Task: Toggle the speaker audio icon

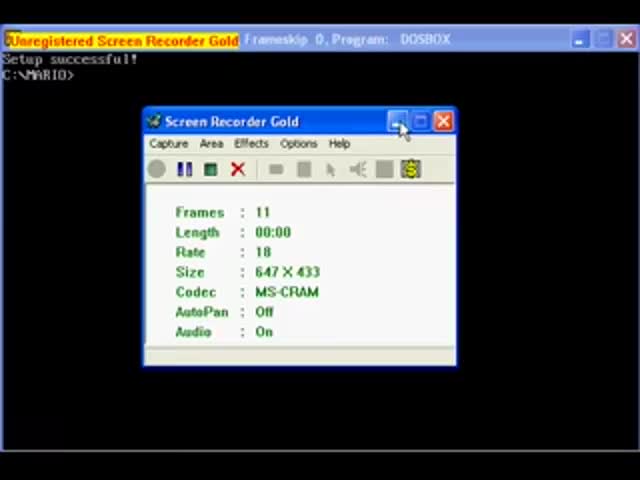Action: pyautogui.click(x=357, y=169)
